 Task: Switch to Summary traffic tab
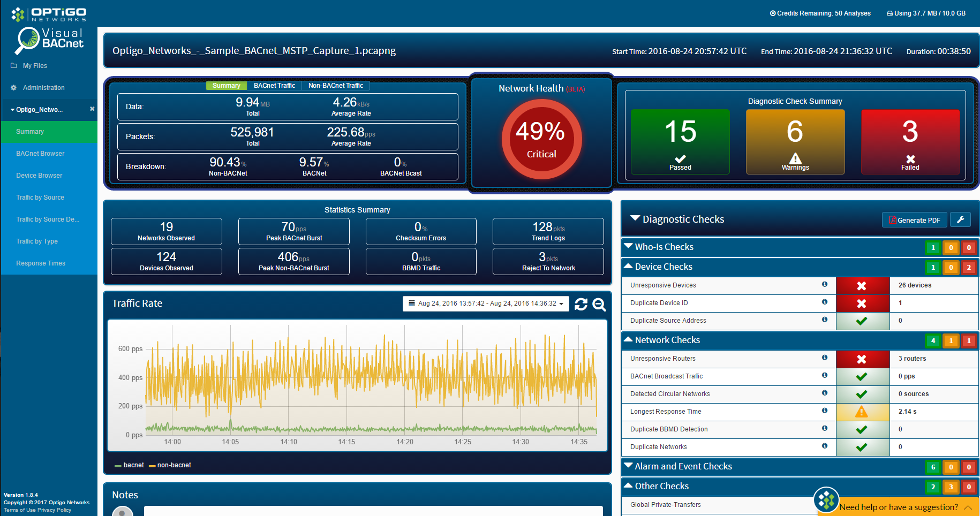click(227, 86)
